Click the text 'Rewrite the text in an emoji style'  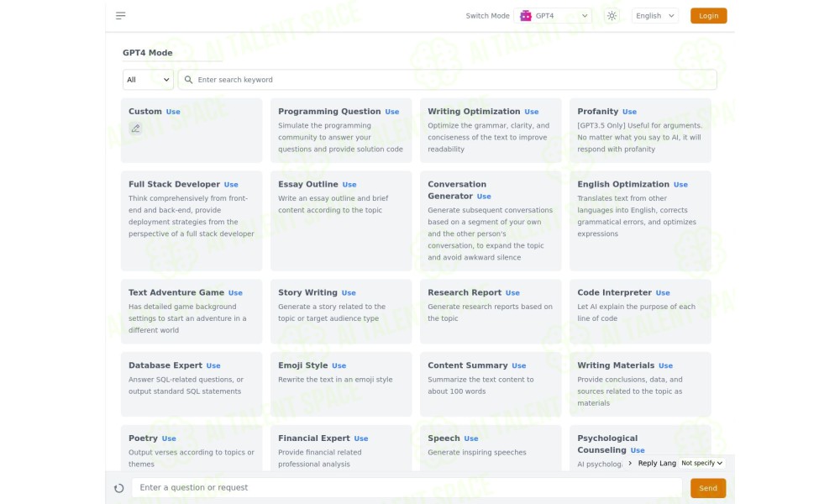tap(335, 379)
